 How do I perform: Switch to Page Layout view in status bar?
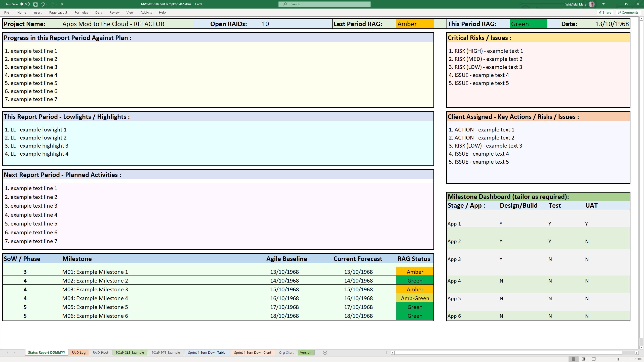click(584, 359)
